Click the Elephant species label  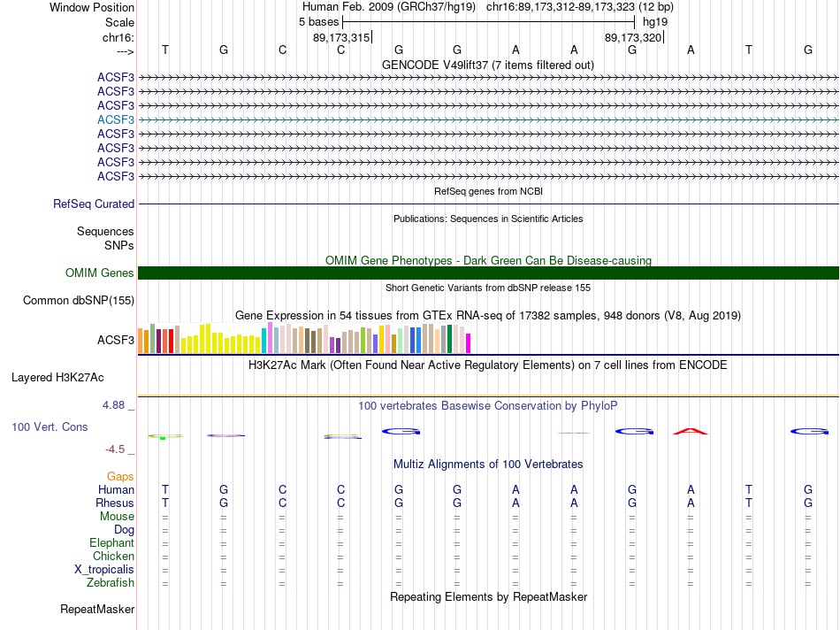112,542
